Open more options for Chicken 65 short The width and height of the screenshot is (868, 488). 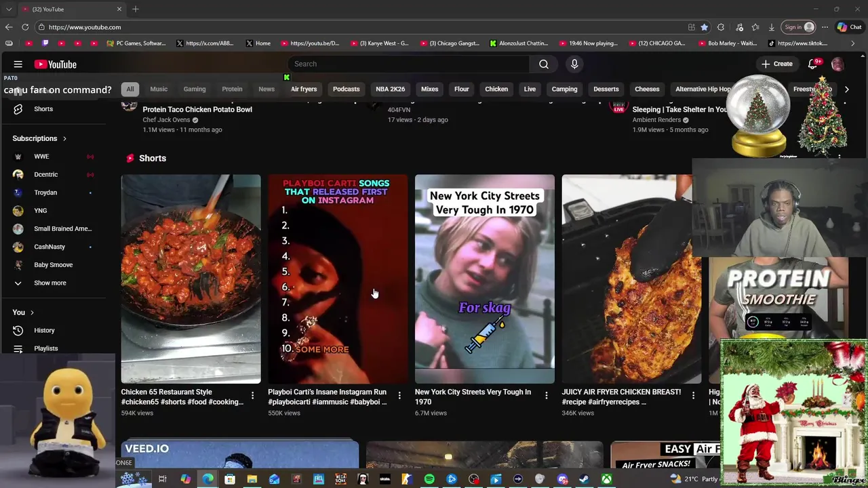click(252, 395)
